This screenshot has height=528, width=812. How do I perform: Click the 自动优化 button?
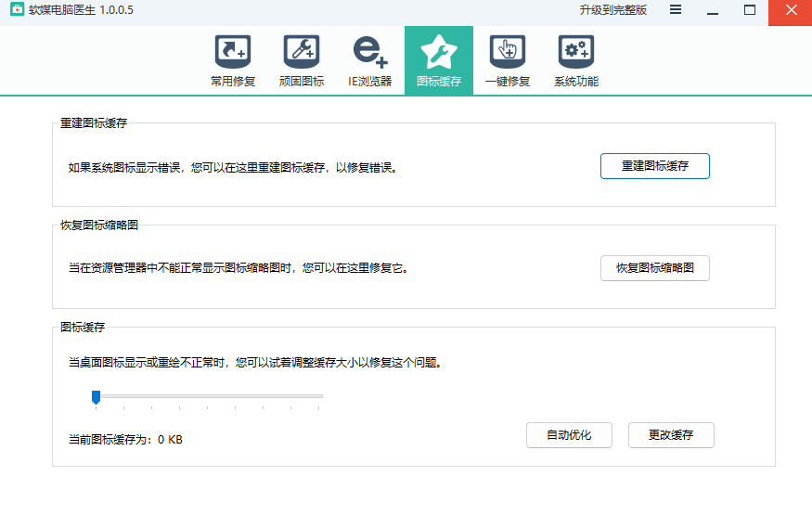click(x=569, y=435)
